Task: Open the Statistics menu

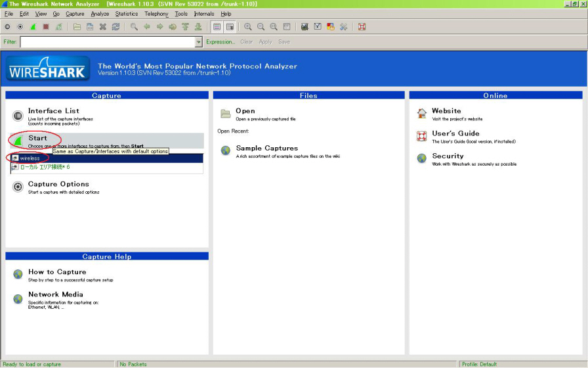Action: pos(127,14)
